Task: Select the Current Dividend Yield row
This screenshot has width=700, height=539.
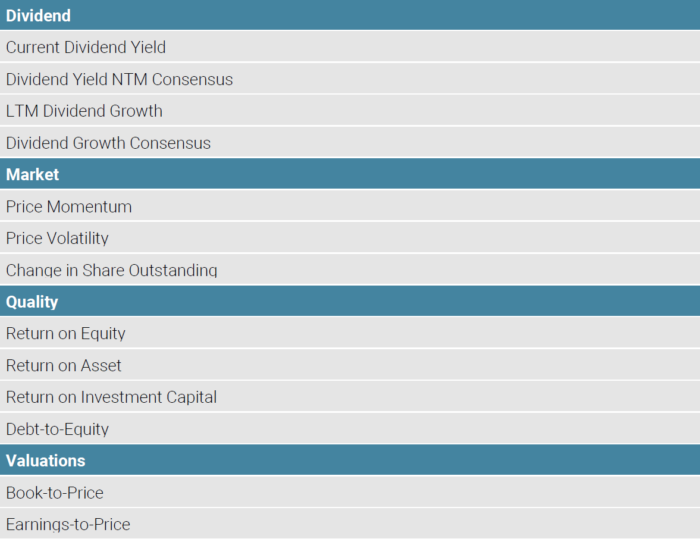Action: [86, 47]
